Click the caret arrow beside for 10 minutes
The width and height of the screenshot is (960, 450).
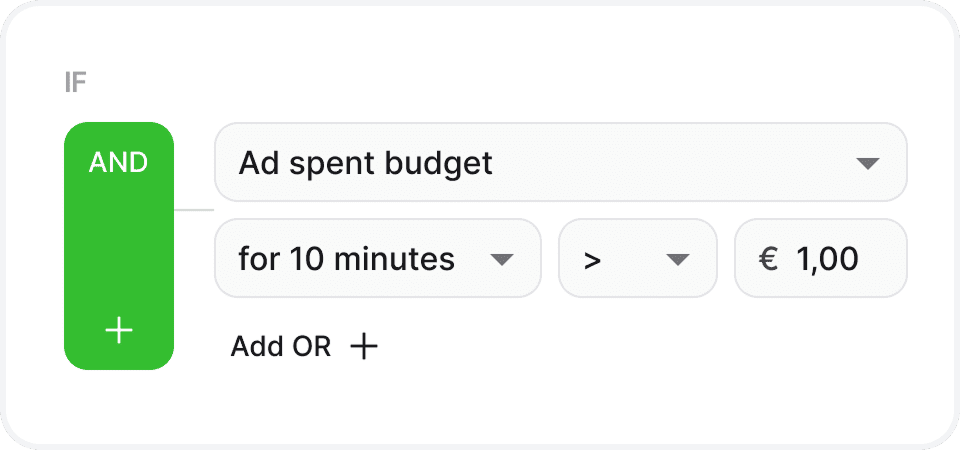[x=501, y=260]
